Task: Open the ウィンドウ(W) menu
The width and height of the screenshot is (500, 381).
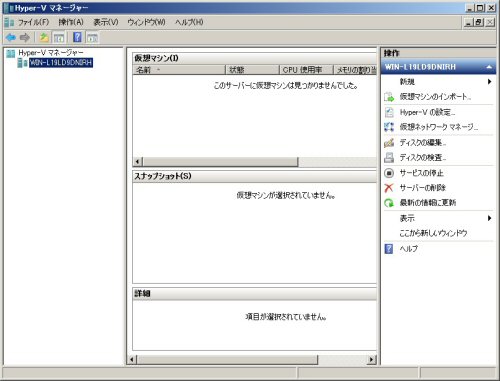Action: tap(146, 22)
